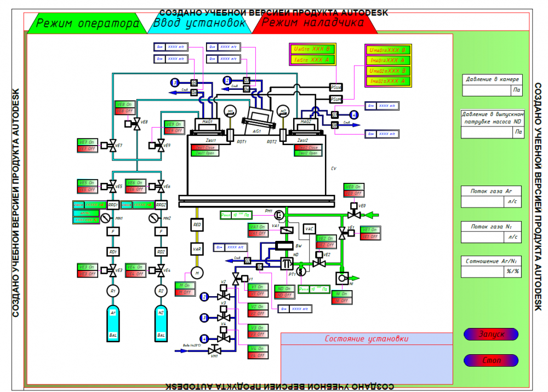Click the VH1 water valve symbol

pyautogui.click(x=215, y=349)
